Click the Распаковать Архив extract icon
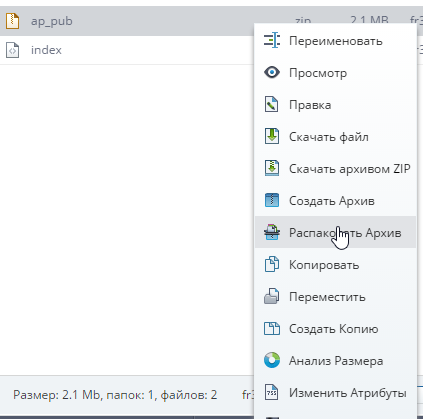Viewport: 423px width, 419px height. point(272,232)
